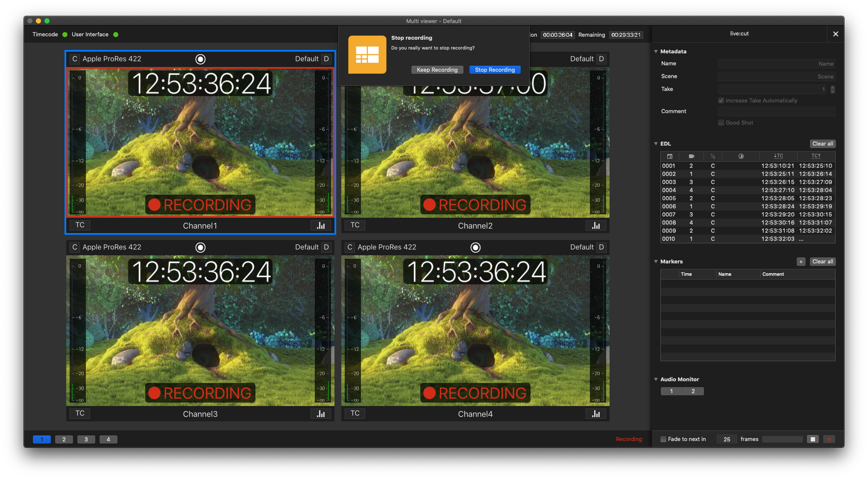Image resolution: width=868 pixels, height=479 pixels.
Task: Select the Channel1 video preview
Action: (200, 143)
